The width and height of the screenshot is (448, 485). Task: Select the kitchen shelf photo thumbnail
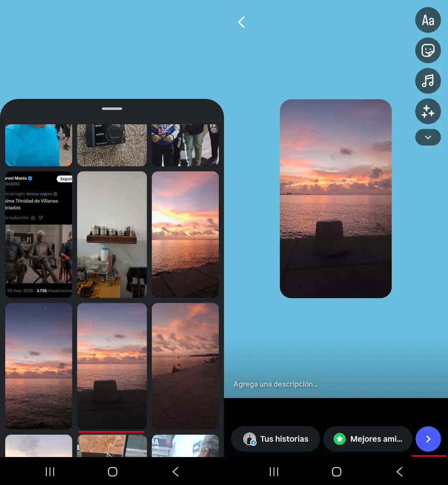click(112, 235)
